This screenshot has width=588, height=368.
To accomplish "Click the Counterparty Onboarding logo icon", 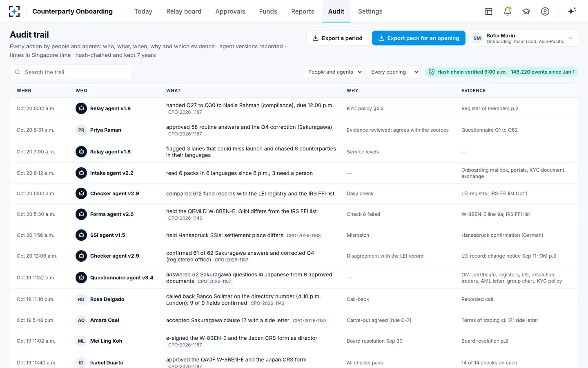I will coord(14,11).
